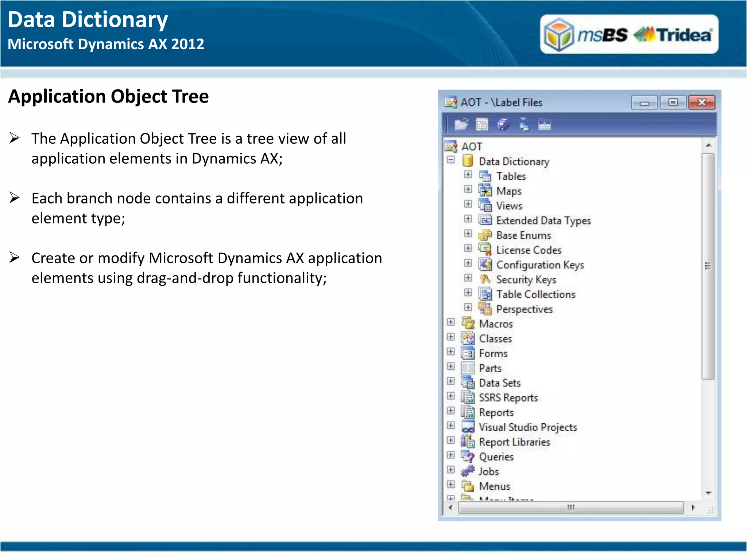747x560 pixels.
Task: Click the AOT root node icon
Action: point(451,146)
